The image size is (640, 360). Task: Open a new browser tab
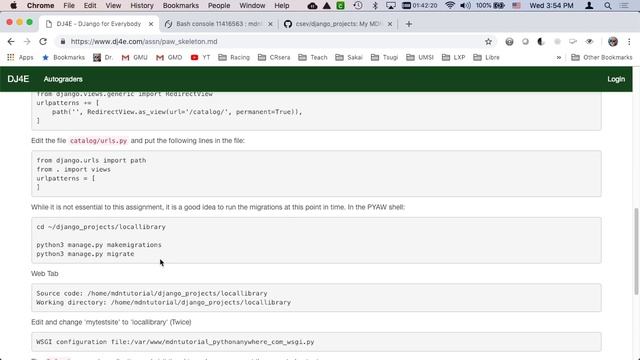pos(409,24)
